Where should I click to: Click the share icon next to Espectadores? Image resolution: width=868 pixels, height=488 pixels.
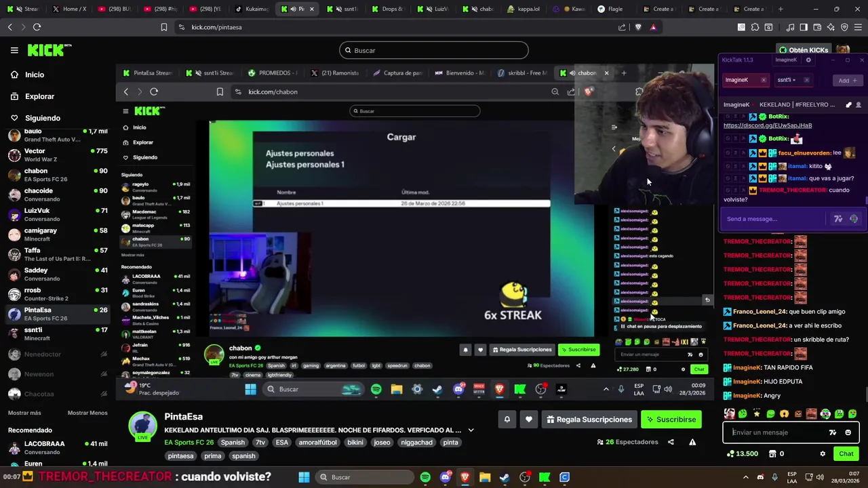point(671,442)
